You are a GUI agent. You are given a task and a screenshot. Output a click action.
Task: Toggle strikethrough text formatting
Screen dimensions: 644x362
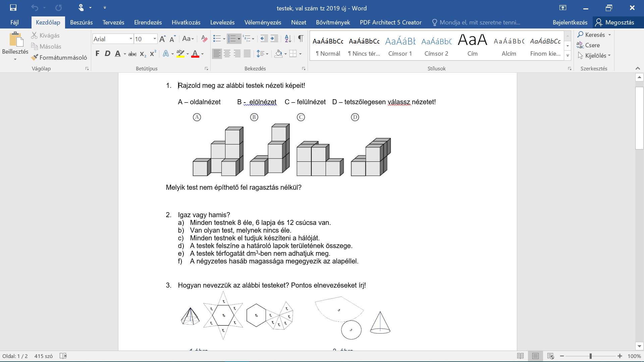132,54
